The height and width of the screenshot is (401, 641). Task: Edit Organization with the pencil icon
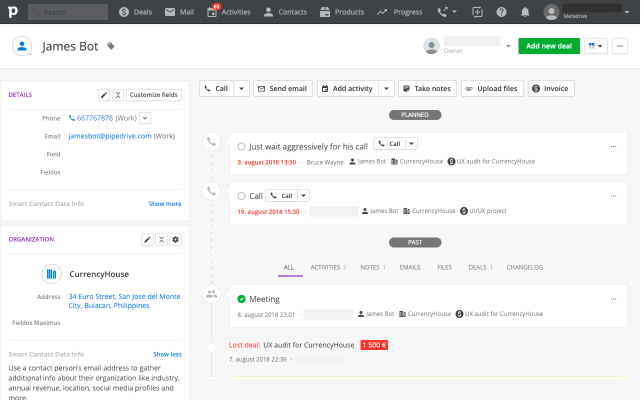[147, 240]
